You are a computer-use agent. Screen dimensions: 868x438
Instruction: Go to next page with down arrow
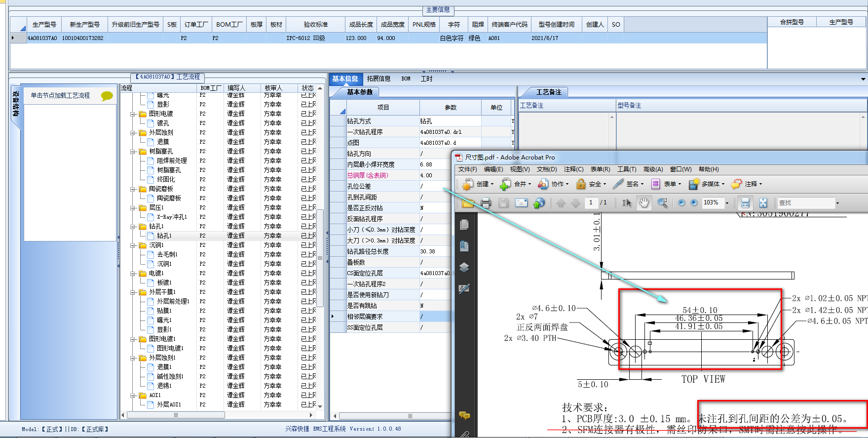click(575, 203)
